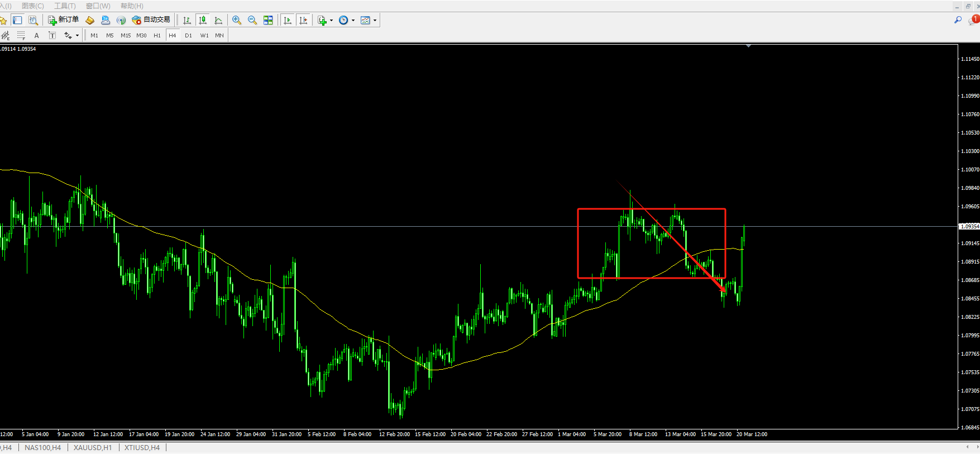Enable chart shift icon
The width and height of the screenshot is (980, 454).
click(303, 20)
